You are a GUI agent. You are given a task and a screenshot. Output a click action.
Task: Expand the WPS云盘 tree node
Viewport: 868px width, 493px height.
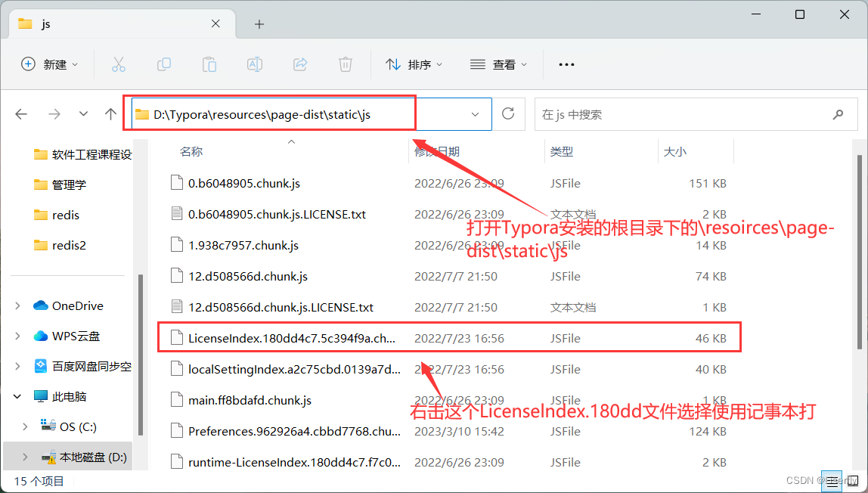(17, 336)
